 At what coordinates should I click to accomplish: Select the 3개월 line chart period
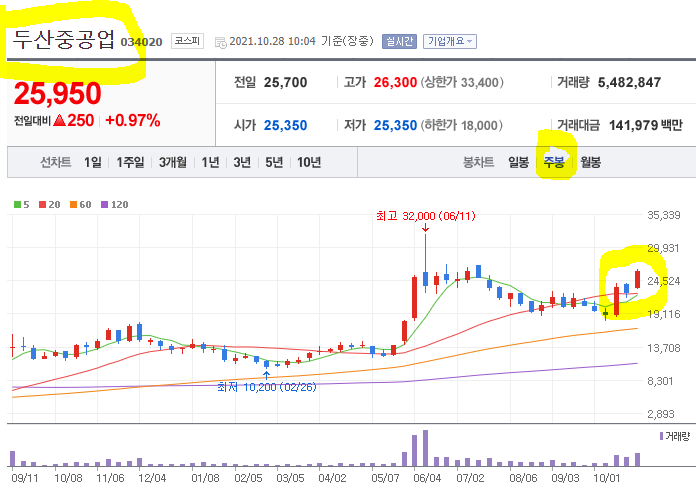[173, 163]
